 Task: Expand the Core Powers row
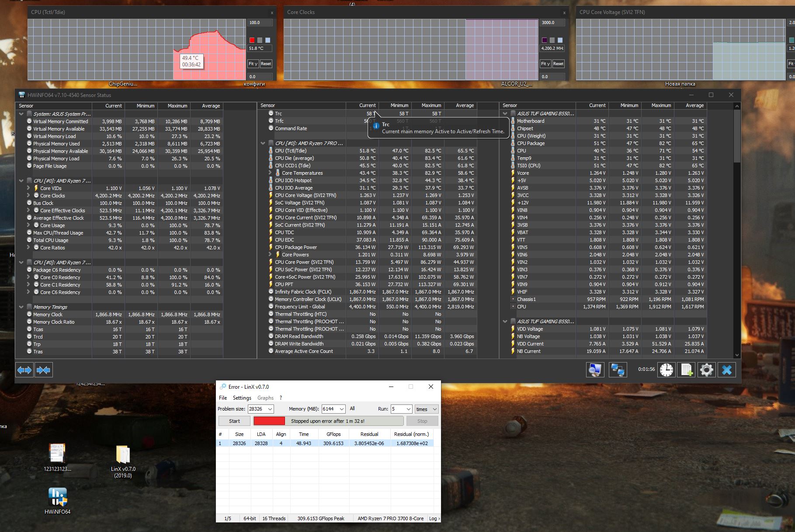click(270, 255)
